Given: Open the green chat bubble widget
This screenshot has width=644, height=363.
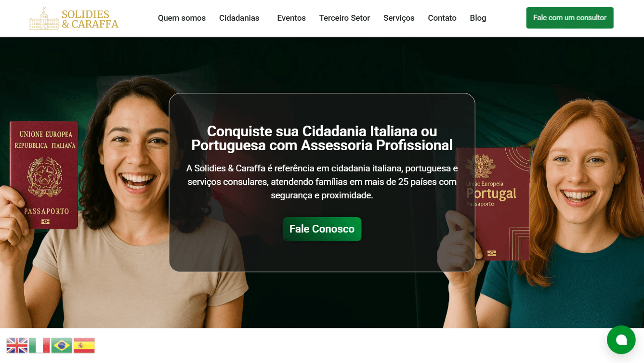Looking at the screenshot, I should [x=621, y=340].
